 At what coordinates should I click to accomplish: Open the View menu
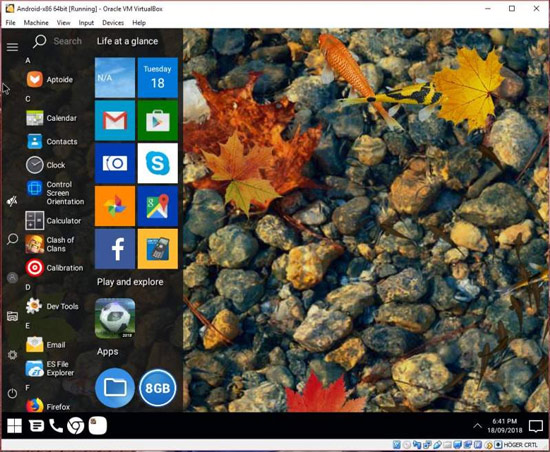click(x=63, y=23)
